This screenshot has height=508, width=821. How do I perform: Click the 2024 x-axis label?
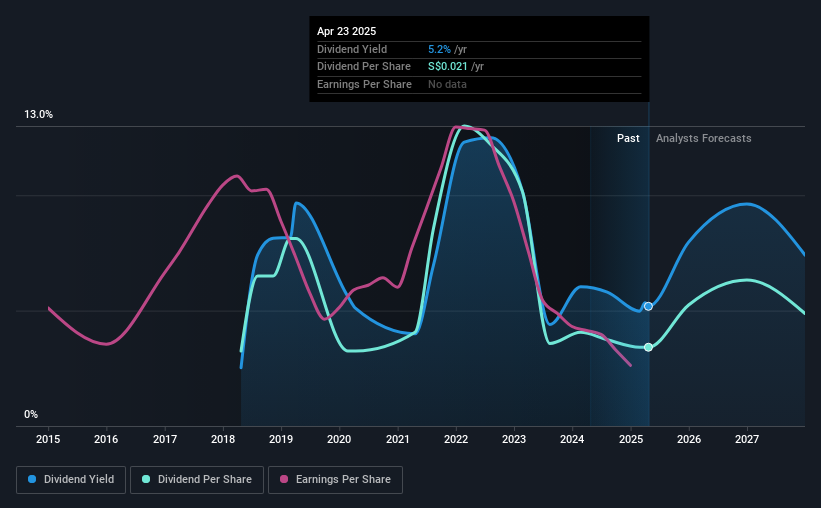572,439
